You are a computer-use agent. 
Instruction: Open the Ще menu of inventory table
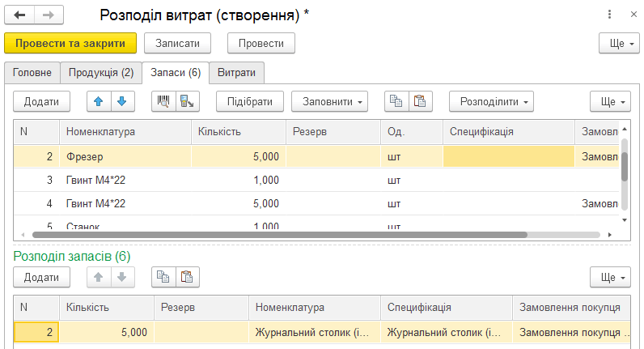click(610, 101)
